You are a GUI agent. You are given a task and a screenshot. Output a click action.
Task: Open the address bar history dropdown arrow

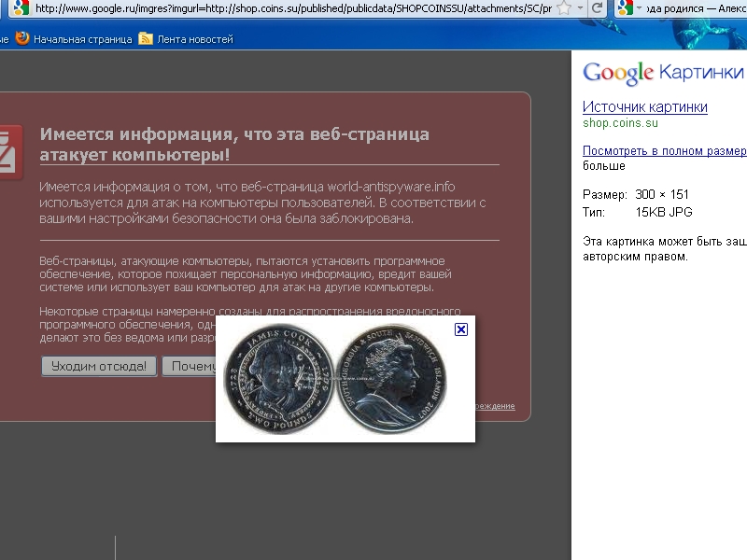(x=580, y=8)
